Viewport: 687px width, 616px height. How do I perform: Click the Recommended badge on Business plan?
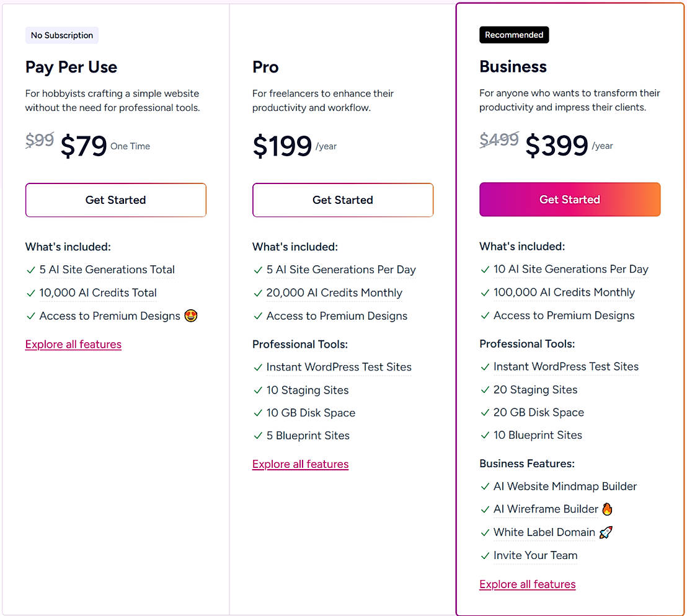coord(514,35)
